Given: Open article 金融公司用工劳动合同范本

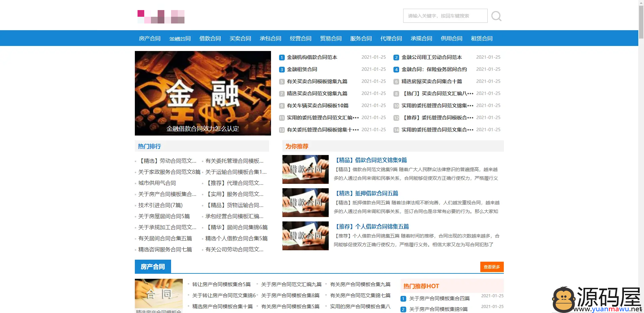Looking at the screenshot, I should [432, 57].
